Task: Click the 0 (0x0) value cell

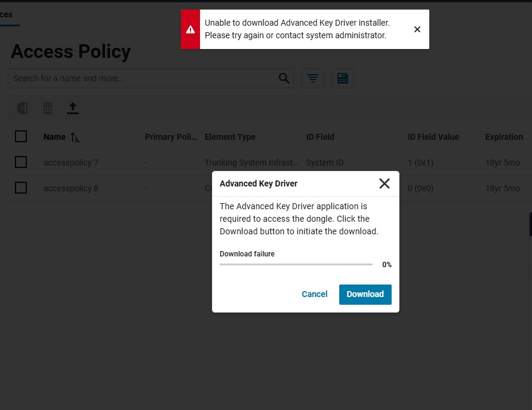Action: pos(420,188)
